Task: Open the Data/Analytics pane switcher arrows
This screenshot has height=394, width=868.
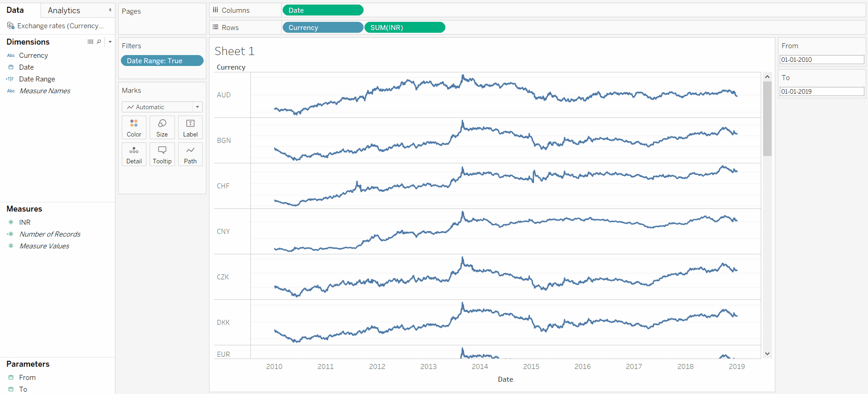Action: coord(110,10)
